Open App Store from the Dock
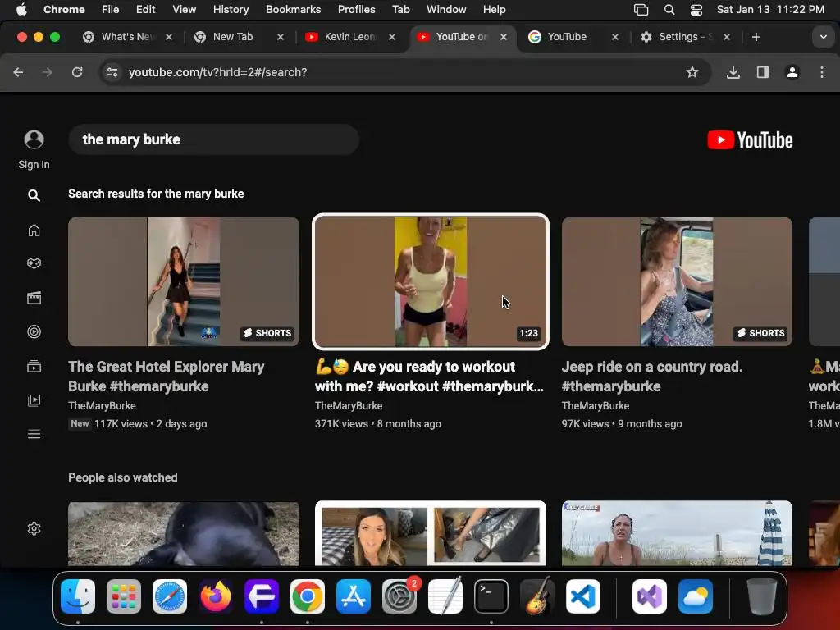This screenshot has width=840, height=630. point(354,596)
